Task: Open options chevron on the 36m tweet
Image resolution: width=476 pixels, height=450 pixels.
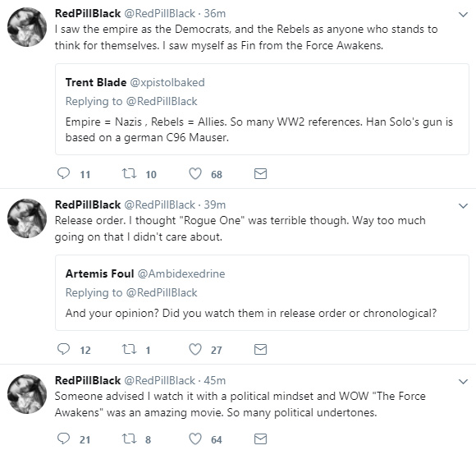Action: 463,15
